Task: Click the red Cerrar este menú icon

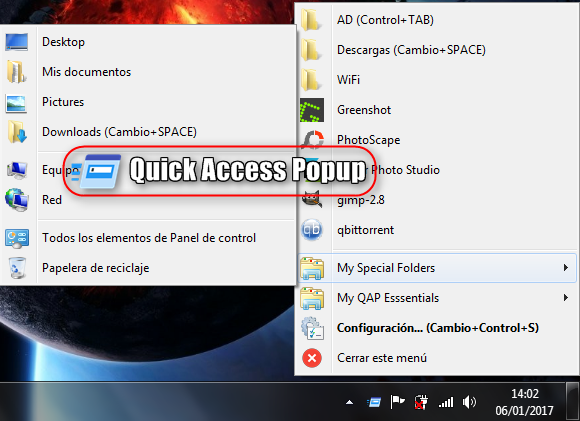Action: [312, 358]
